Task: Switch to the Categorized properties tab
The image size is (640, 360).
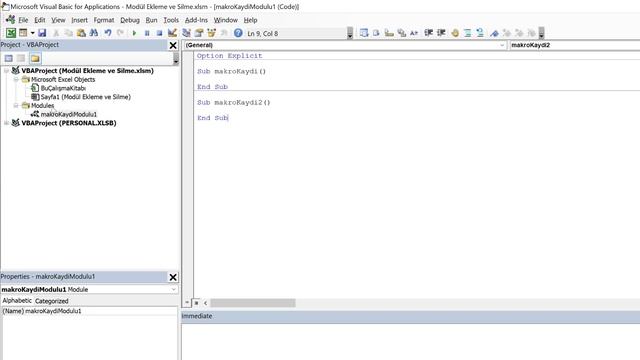Action: [x=51, y=301]
